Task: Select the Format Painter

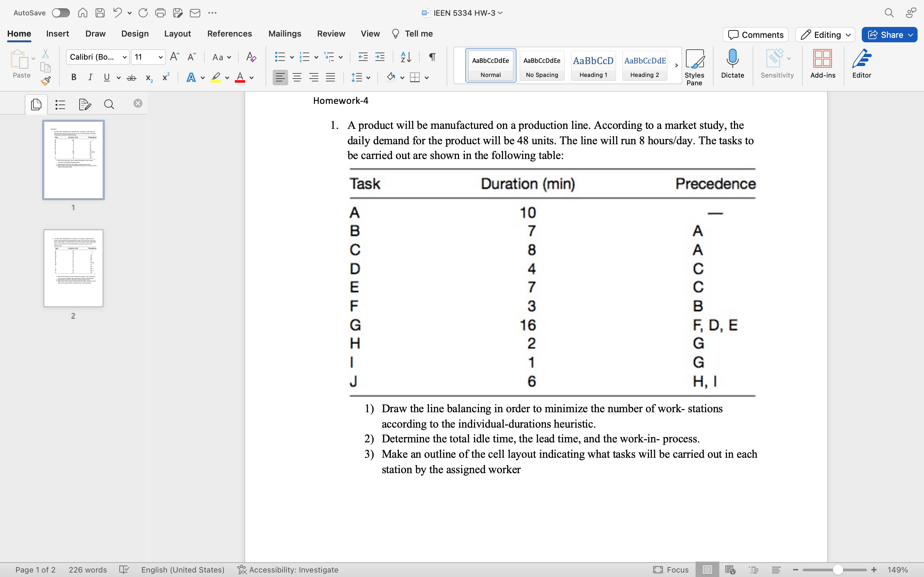Action: pos(46,80)
